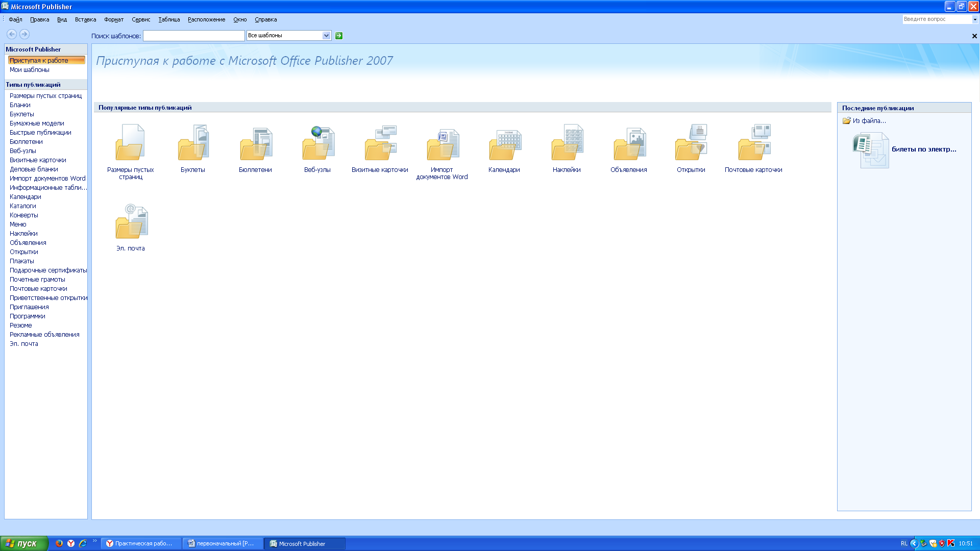The height and width of the screenshot is (551, 980).
Task: Select Приглашения in sidebar list
Action: pyautogui.click(x=29, y=307)
